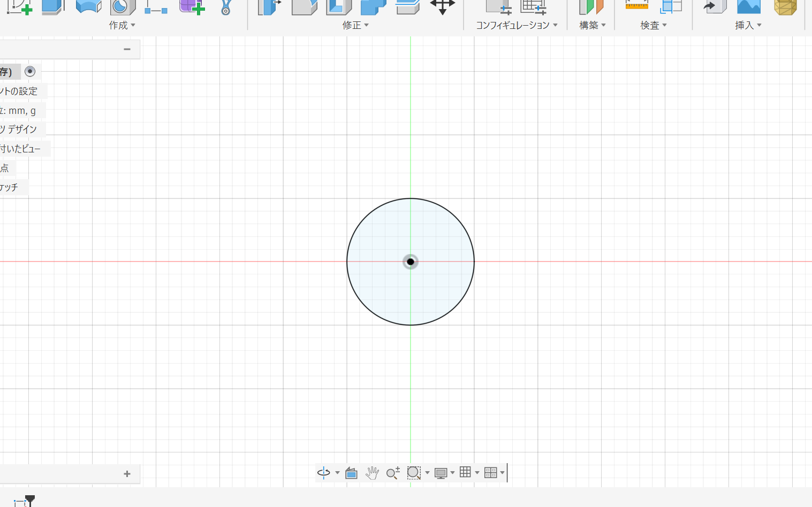Click the Look At icon

coord(351,473)
